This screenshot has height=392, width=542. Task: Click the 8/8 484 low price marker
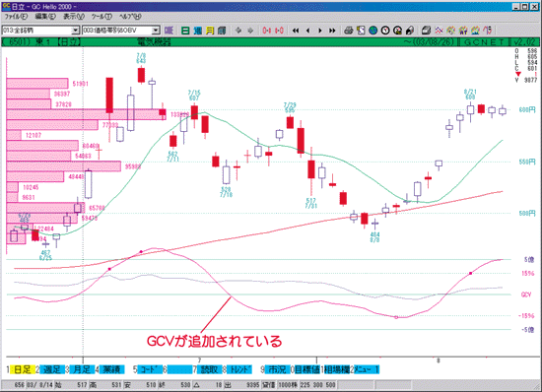[x=375, y=237]
